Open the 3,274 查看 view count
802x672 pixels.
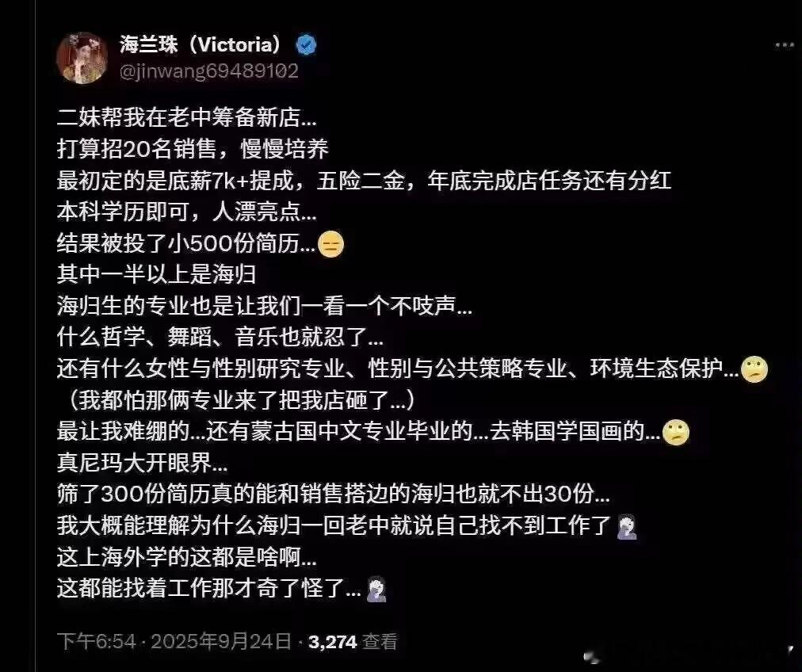[x=353, y=641]
